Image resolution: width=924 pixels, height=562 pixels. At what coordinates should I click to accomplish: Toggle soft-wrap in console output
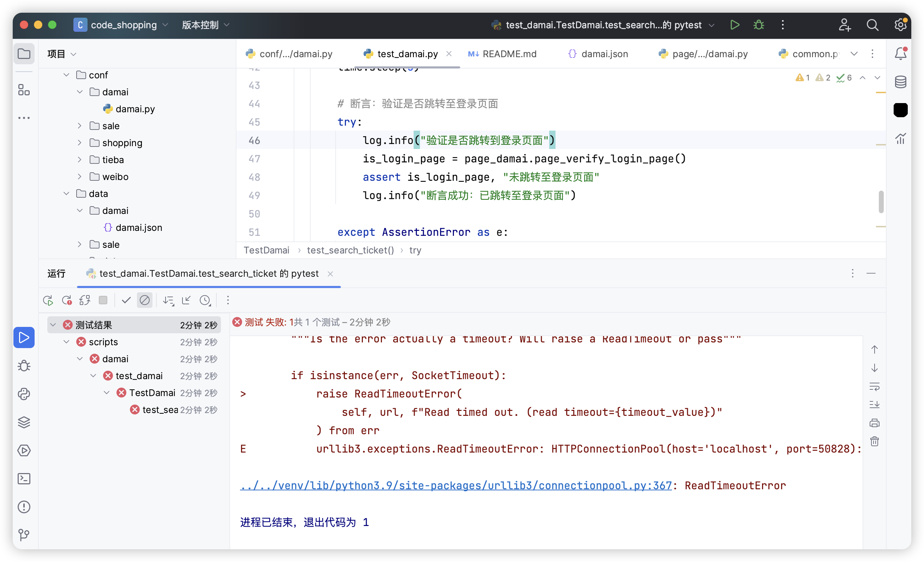[874, 387]
